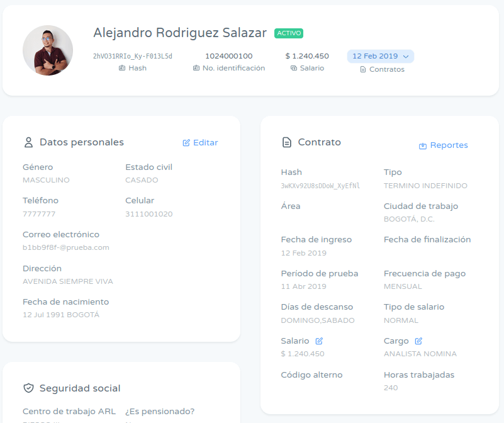Open Reportes in the Contrato card

pos(444,145)
